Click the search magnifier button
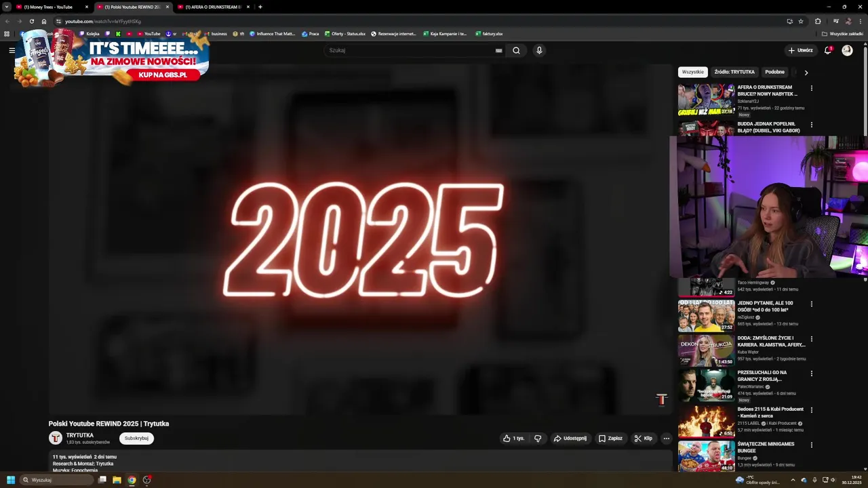Viewport: 868px width, 488px height. tap(516, 50)
